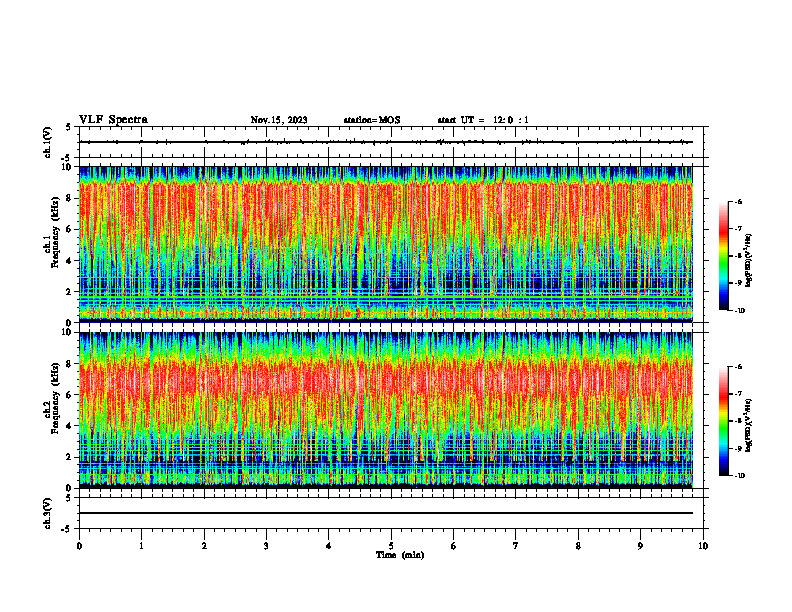Click time axis tick label '9'
792x612 pixels.
(x=640, y=546)
